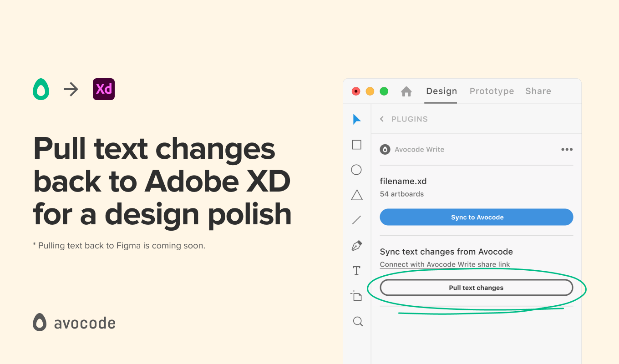Click the grey avocode brand logo
Image resolution: width=619 pixels, height=364 pixels.
pyautogui.click(x=74, y=323)
